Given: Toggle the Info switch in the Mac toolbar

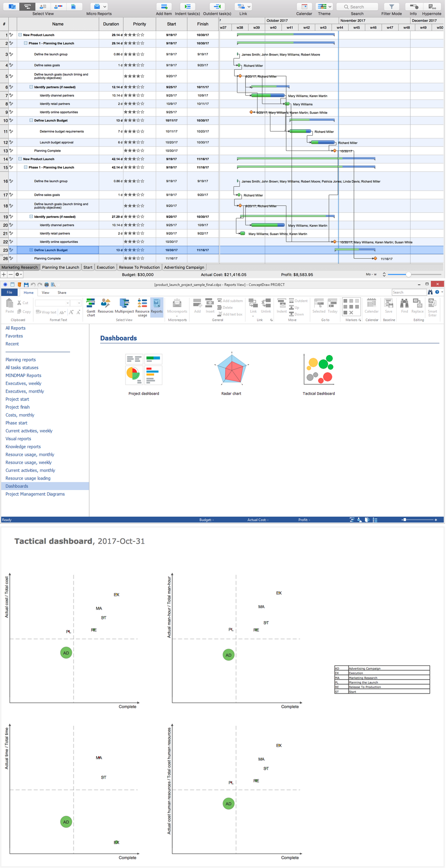Looking at the screenshot, I should pyautogui.click(x=414, y=7).
